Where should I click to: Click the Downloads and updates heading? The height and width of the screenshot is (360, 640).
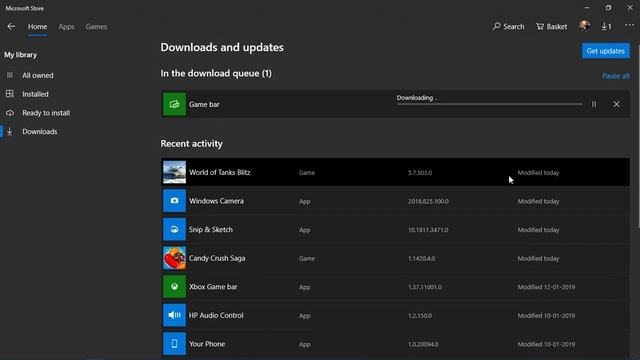[x=222, y=47]
